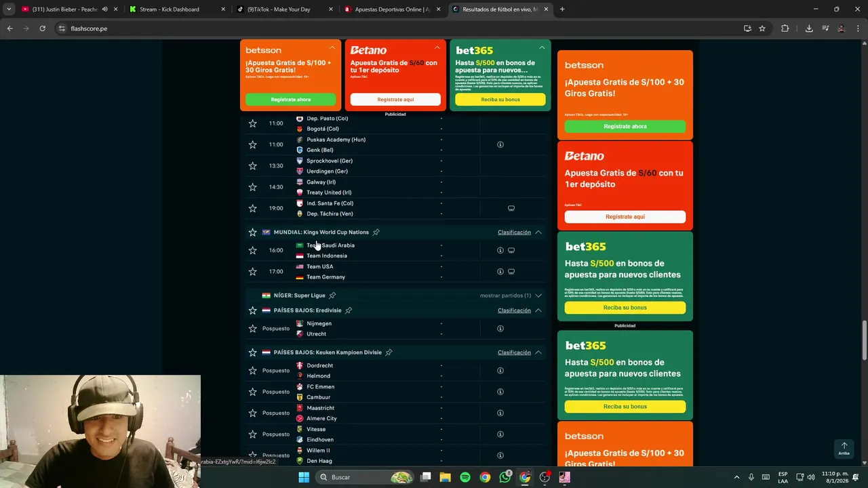The image size is (868, 488).
Task: Favorite the Dep. Pasto vs Bogotá match star
Action: (252, 123)
